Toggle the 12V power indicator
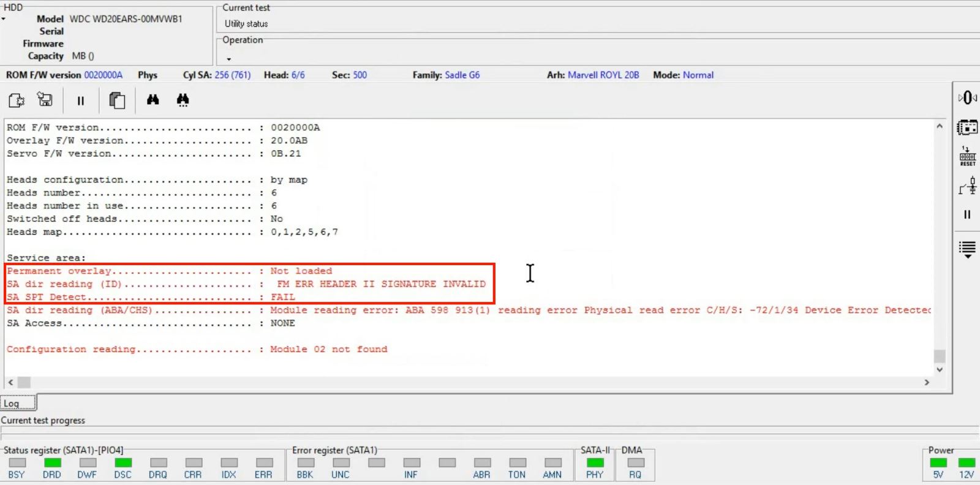Screen dimensions: 980x485 pyautogui.click(x=967, y=463)
